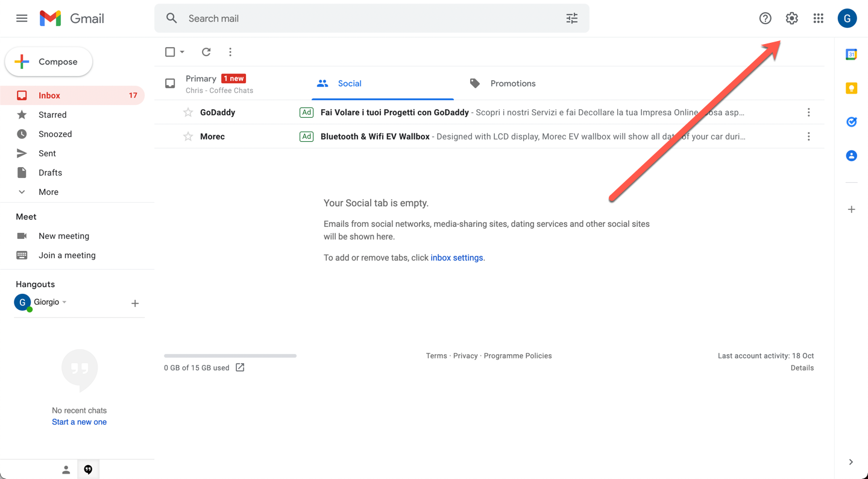Click the '0 GB of 15 GB used' text
868x479 pixels.
pos(197,368)
